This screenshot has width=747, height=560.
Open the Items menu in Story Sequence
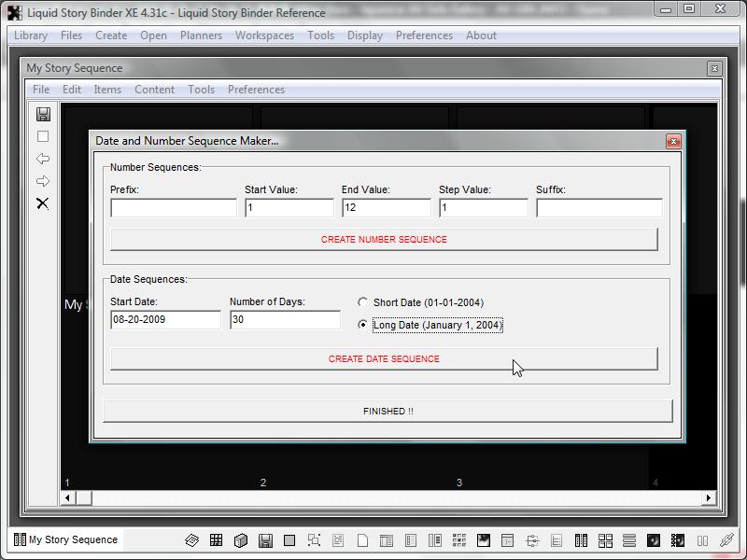pos(107,90)
